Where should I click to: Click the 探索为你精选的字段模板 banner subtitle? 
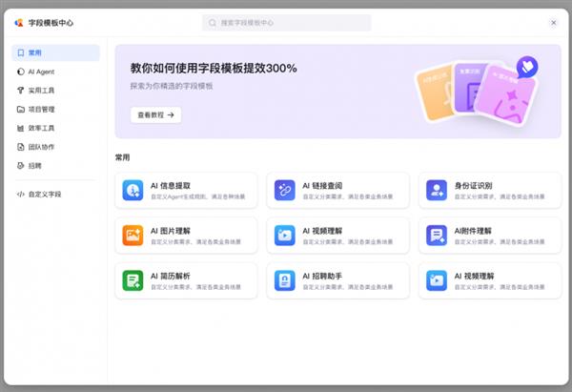coord(172,86)
